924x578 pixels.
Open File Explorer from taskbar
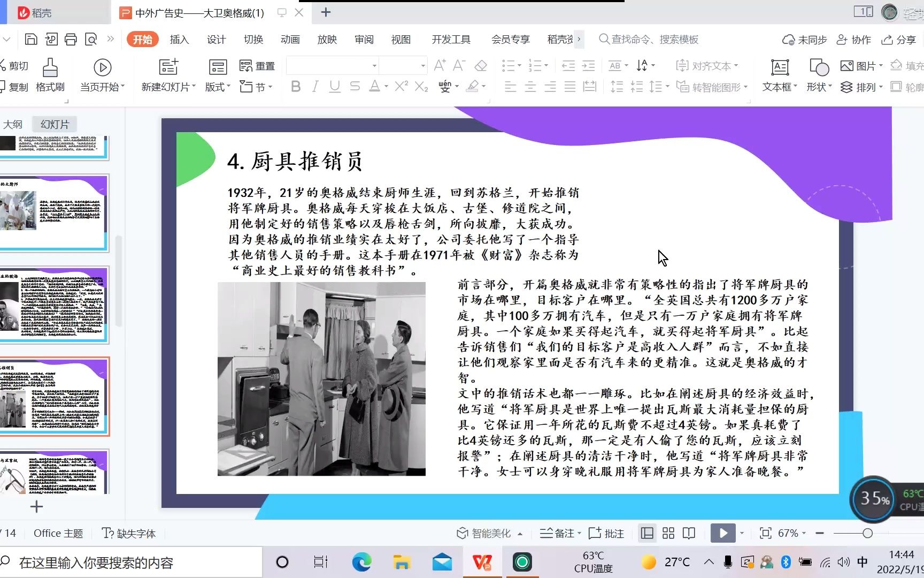(x=402, y=562)
